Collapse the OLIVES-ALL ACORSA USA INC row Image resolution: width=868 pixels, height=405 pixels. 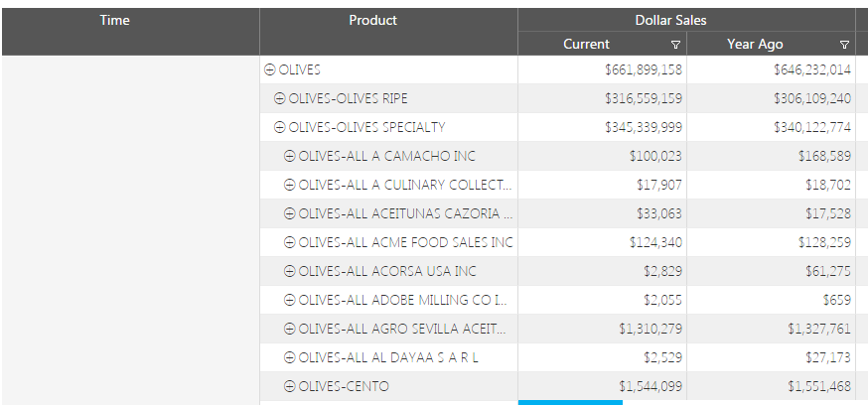coord(289,271)
